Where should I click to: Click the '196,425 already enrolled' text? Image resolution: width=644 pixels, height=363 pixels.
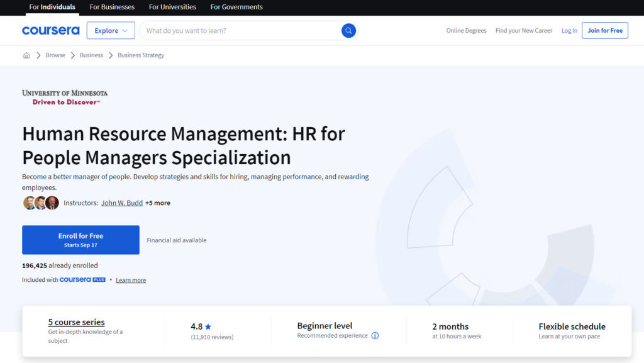coord(60,265)
